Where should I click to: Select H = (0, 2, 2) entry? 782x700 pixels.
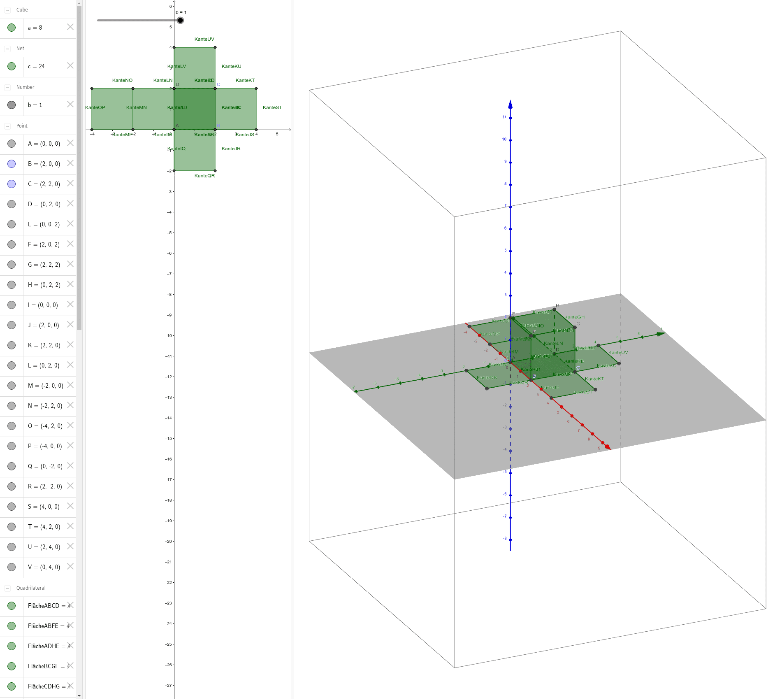click(44, 285)
